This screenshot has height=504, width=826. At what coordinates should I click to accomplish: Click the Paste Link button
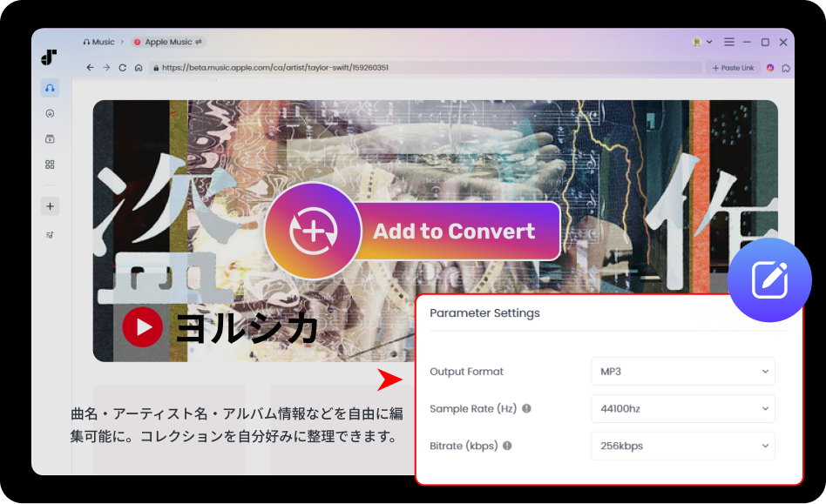733,67
